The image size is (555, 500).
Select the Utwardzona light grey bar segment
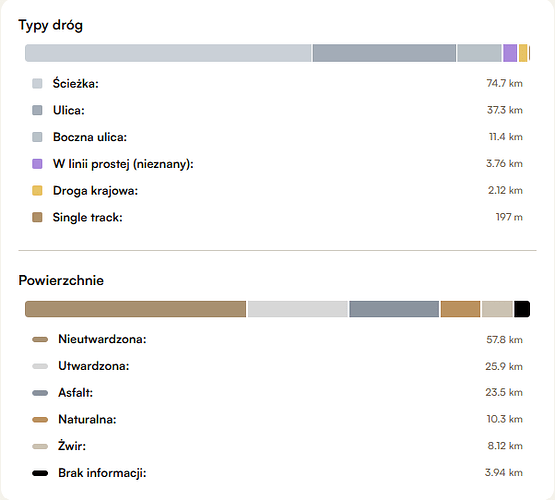tap(298, 309)
